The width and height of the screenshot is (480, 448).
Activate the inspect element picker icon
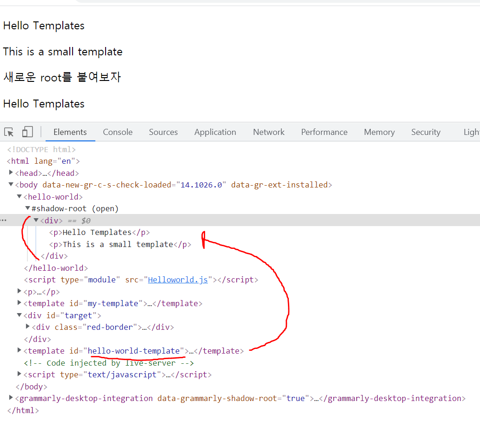[9, 132]
